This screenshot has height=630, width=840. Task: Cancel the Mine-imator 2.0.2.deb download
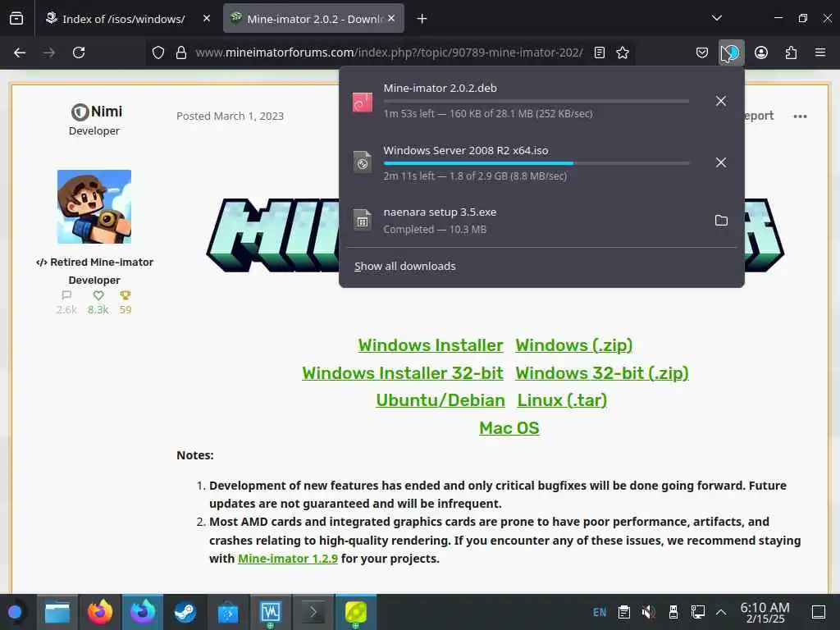(x=721, y=101)
